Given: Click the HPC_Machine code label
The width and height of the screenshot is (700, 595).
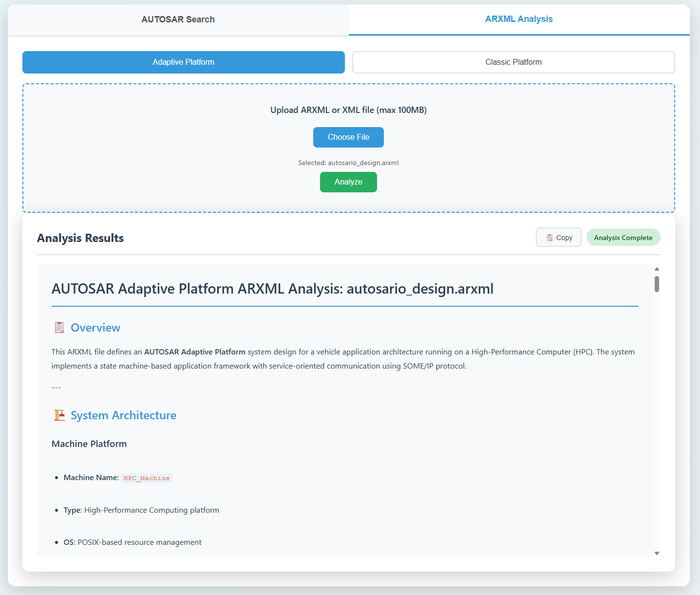Looking at the screenshot, I should [147, 478].
